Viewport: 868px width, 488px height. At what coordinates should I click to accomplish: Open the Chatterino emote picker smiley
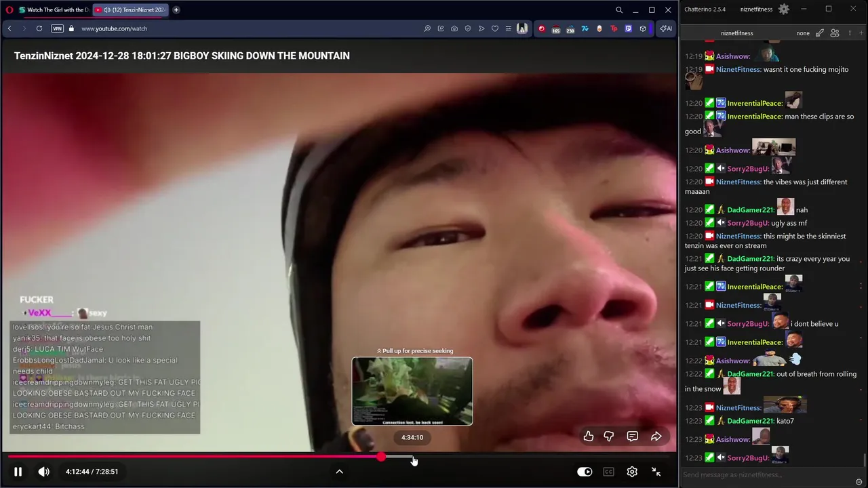[x=859, y=482]
